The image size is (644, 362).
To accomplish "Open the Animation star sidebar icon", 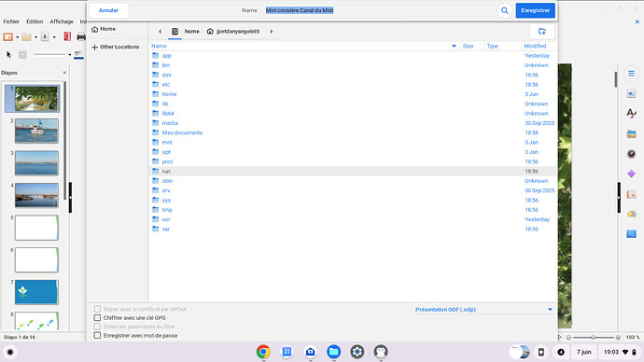I will coord(631,214).
